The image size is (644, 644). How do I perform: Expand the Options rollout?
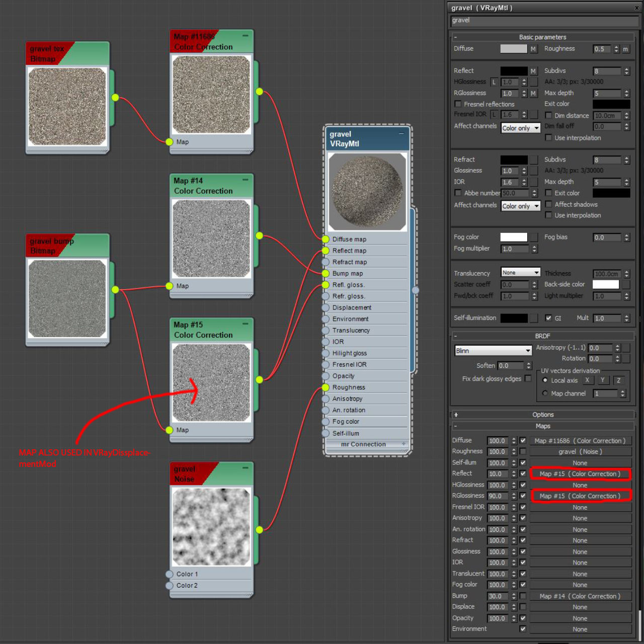coord(542,415)
